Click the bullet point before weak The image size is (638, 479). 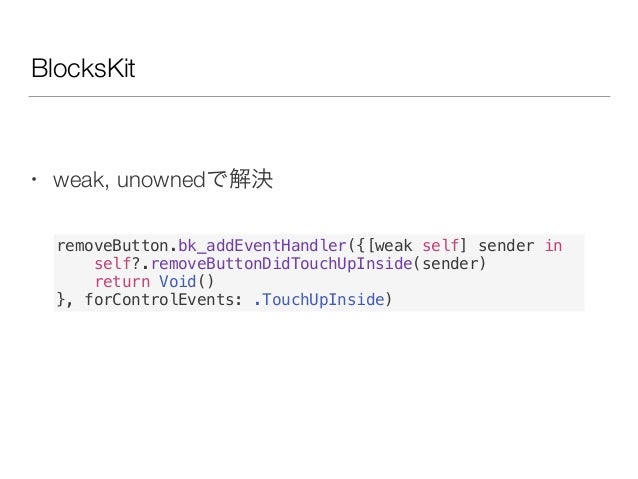click(34, 179)
